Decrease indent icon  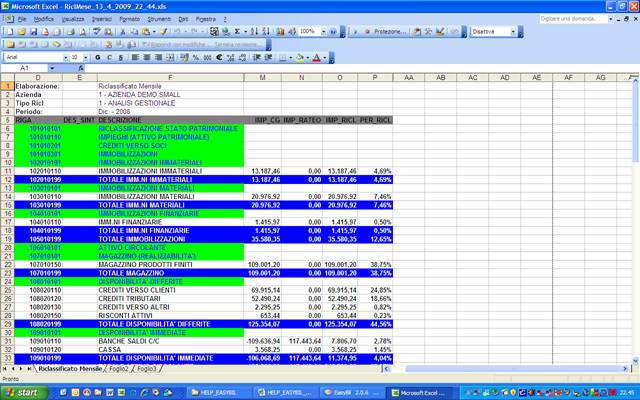click(256, 58)
